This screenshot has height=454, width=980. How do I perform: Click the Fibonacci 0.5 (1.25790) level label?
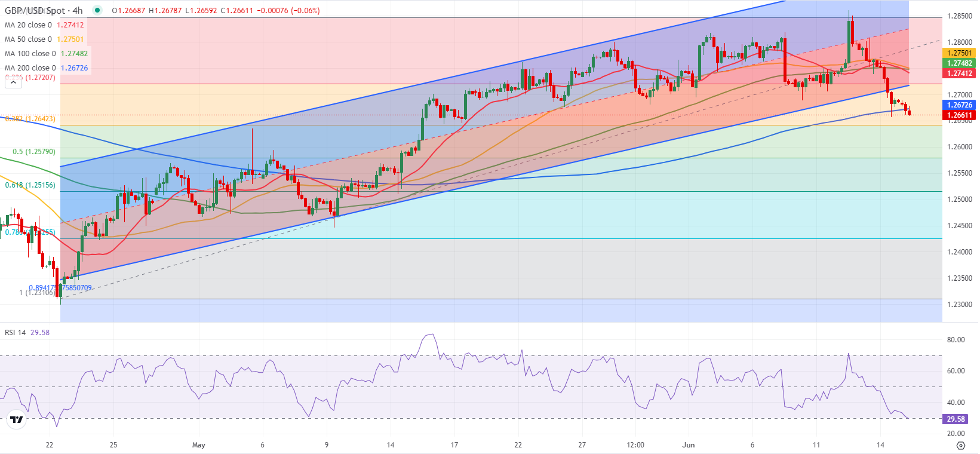coord(34,152)
